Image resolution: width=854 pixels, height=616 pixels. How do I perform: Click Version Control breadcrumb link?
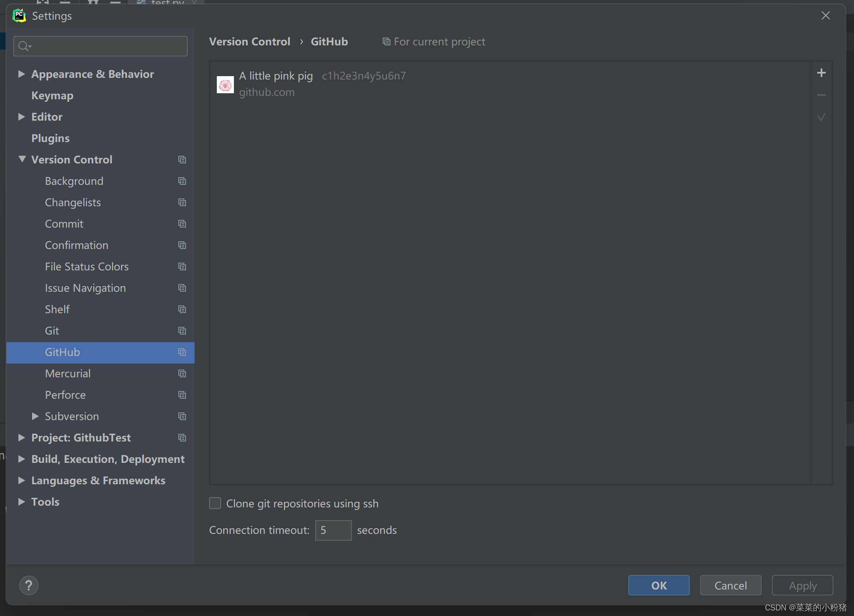click(x=249, y=41)
